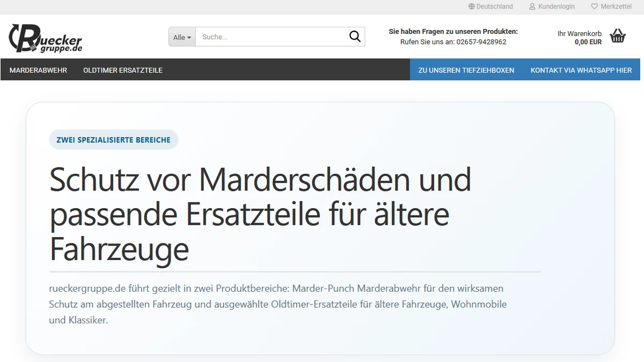The width and height of the screenshot is (644, 362).
Task: Open the shopping basket icon
Action: (x=618, y=36)
